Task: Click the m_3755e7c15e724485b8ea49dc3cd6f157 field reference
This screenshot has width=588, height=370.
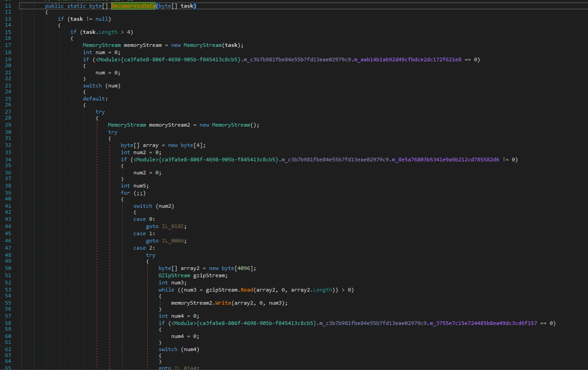Action: coord(484,323)
